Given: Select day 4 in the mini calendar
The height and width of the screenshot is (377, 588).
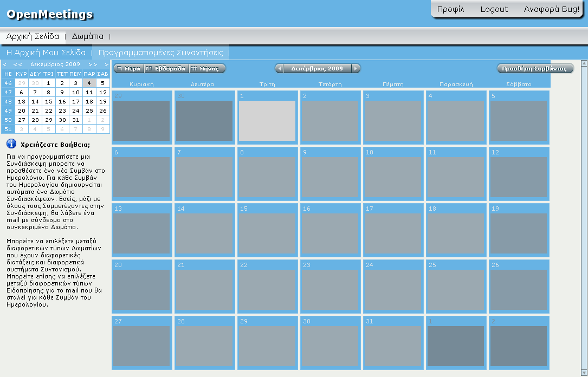Looking at the screenshot, I should click(89, 83).
